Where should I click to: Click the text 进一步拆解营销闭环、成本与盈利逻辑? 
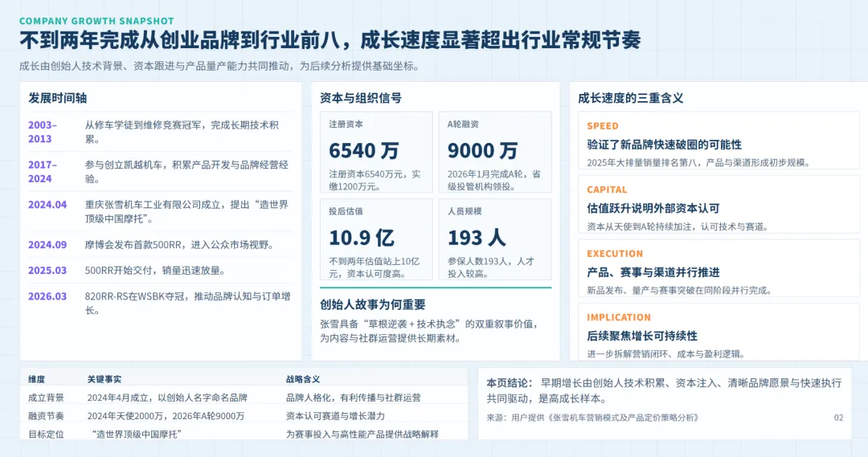pos(666,354)
